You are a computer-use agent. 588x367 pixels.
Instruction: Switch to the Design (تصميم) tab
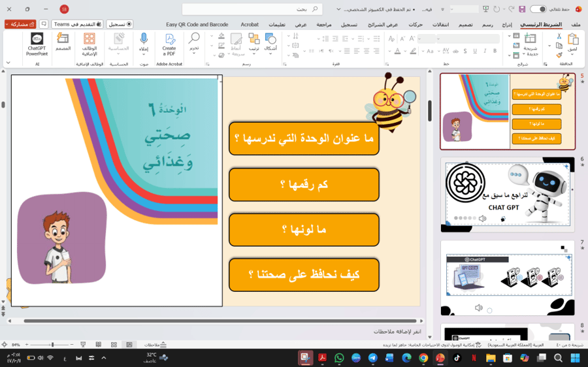coord(466,24)
